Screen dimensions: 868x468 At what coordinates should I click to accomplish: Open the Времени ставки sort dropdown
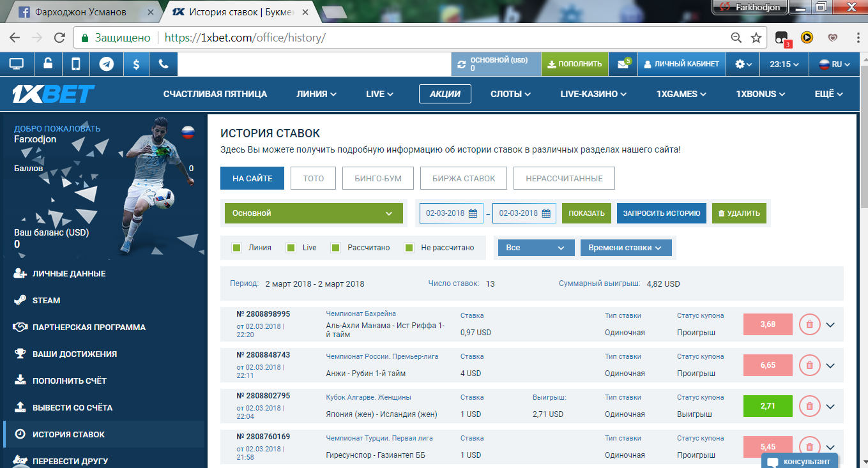(626, 248)
